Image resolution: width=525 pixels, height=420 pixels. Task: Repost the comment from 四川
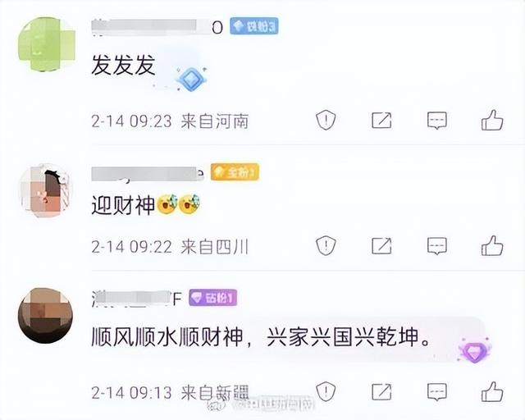click(x=381, y=246)
